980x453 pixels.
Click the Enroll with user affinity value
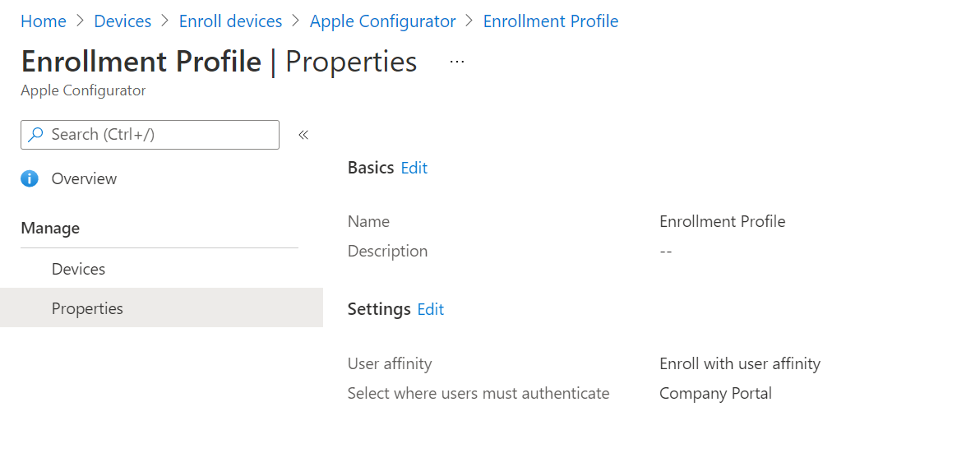pos(740,363)
